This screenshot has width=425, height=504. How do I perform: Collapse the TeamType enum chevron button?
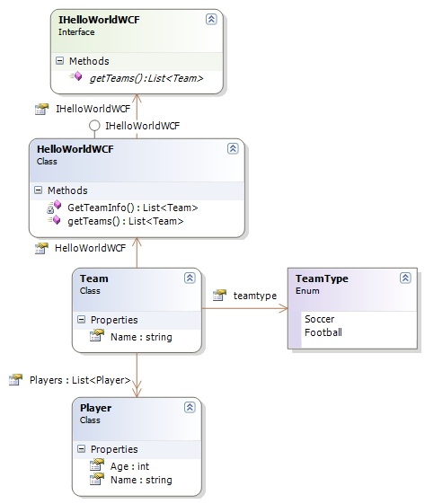click(405, 278)
